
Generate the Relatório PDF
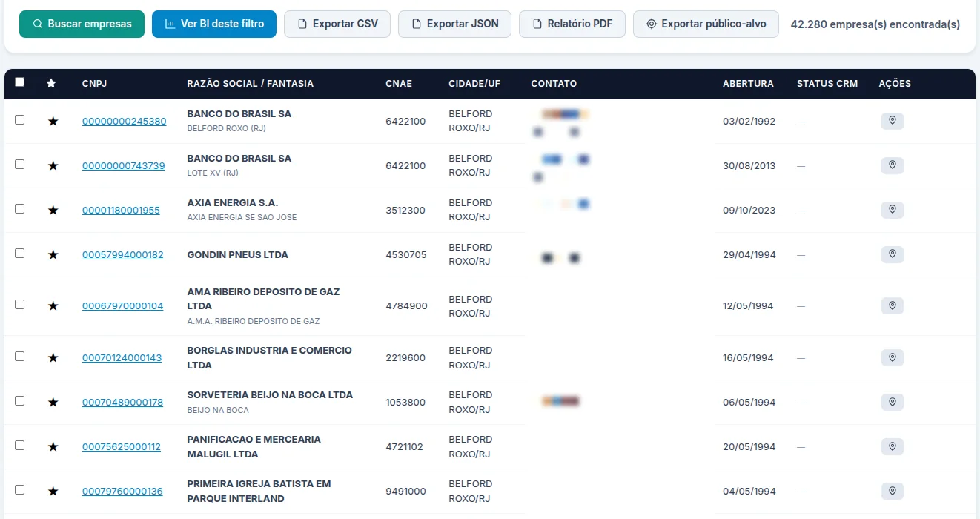(572, 24)
